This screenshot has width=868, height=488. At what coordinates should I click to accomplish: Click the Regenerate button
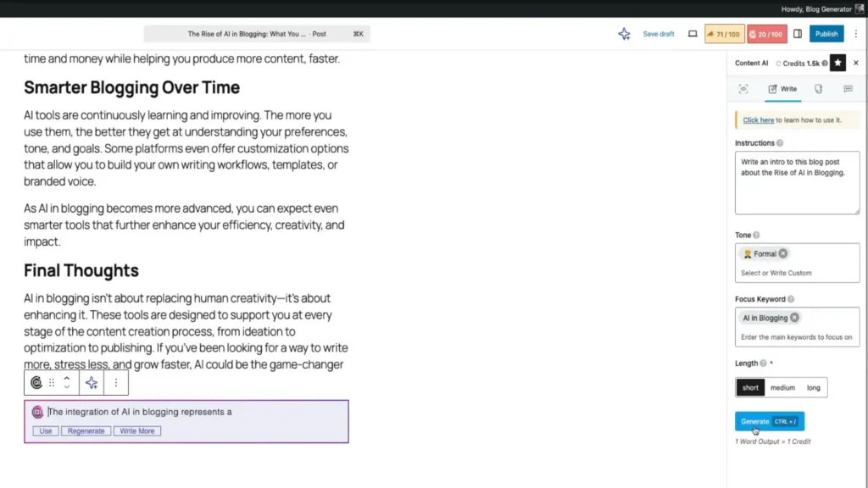[86, 431]
